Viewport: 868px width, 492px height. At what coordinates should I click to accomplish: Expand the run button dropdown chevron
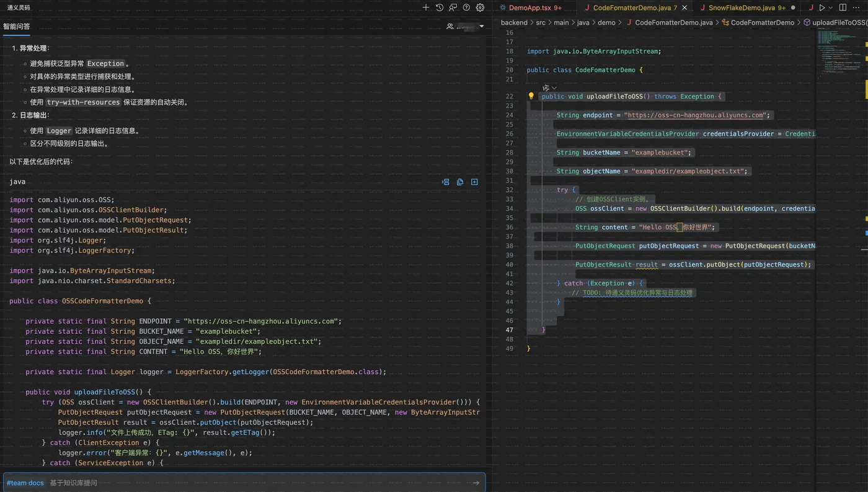pyautogui.click(x=831, y=7)
